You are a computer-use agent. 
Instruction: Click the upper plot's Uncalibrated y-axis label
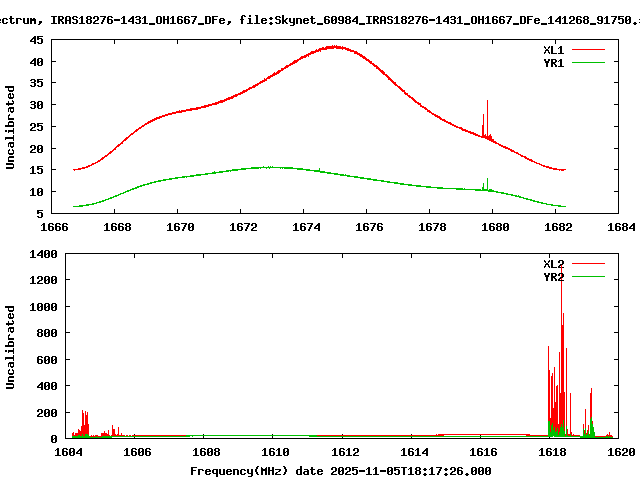(x=11, y=127)
